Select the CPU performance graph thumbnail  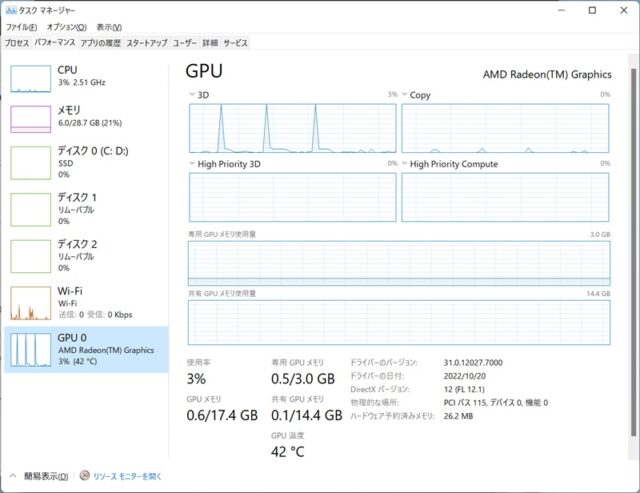(x=30, y=77)
